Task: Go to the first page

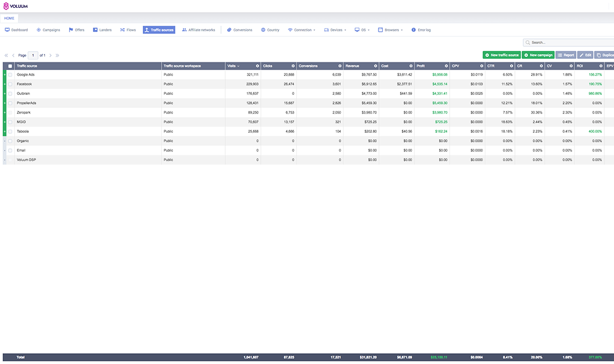Action: 6,56
